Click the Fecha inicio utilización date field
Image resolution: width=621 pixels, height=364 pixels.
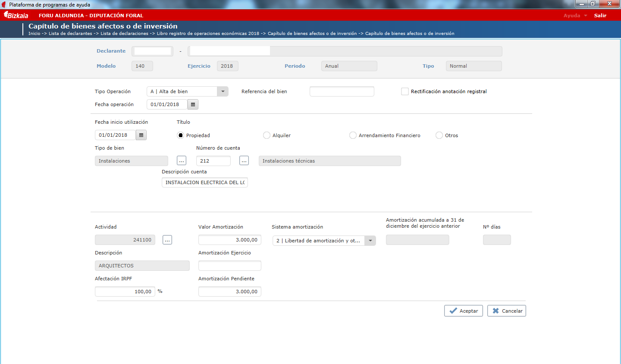pos(115,135)
